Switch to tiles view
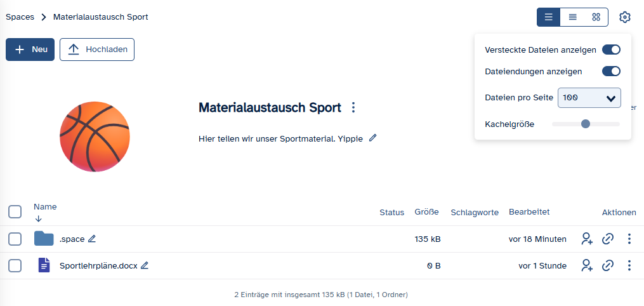644x306 pixels. coord(596,17)
